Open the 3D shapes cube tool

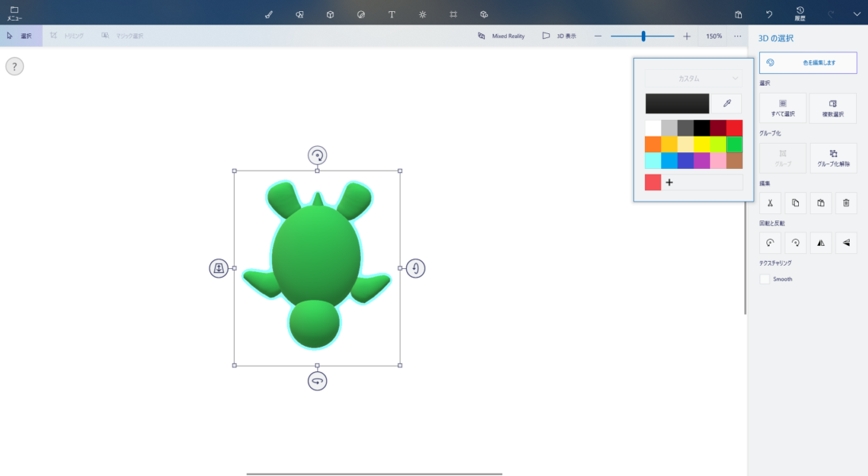tap(330, 14)
